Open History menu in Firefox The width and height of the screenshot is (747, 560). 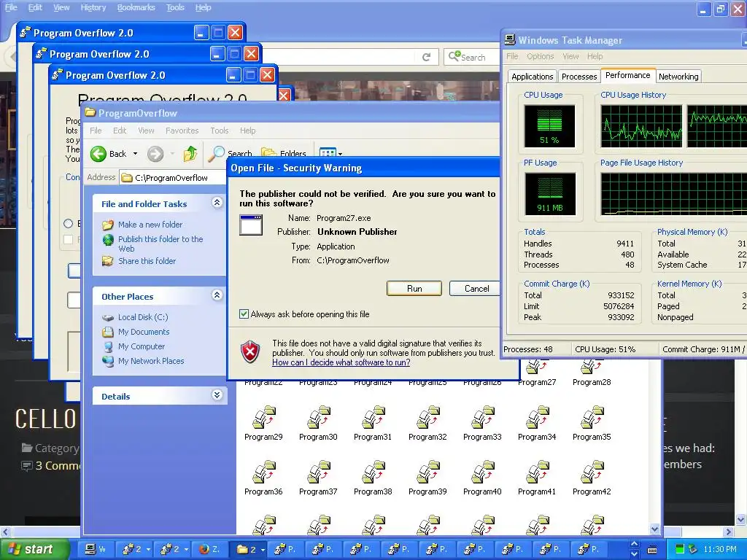click(93, 7)
